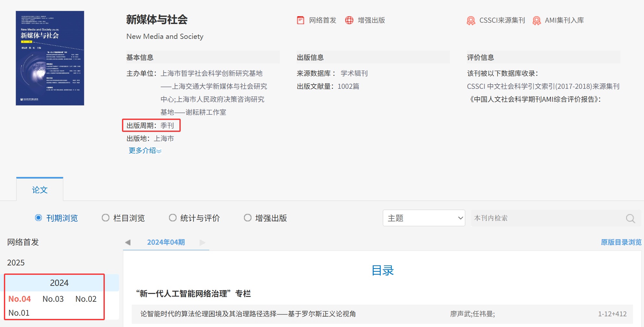Expand 更多介绍 for more details
The height and width of the screenshot is (327, 644).
pos(145,151)
